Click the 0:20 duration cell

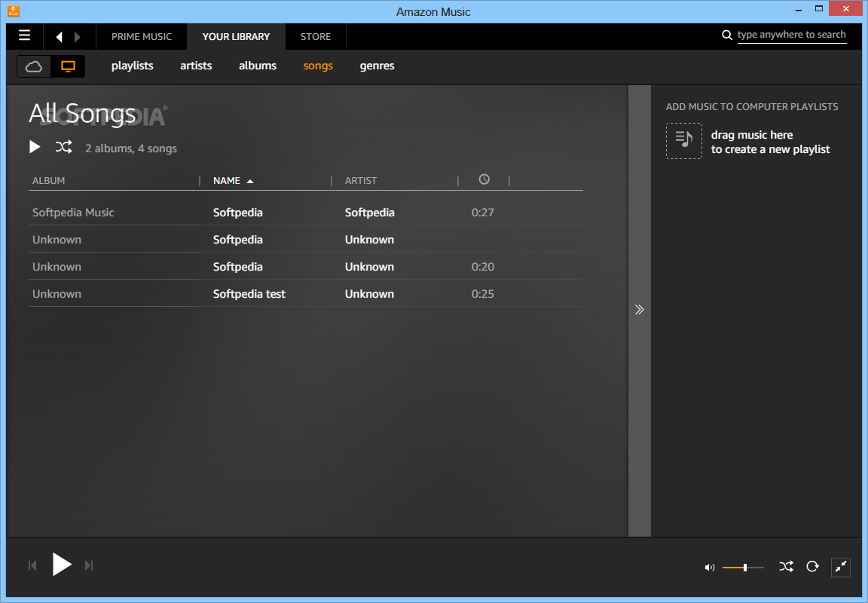pyautogui.click(x=483, y=267)
